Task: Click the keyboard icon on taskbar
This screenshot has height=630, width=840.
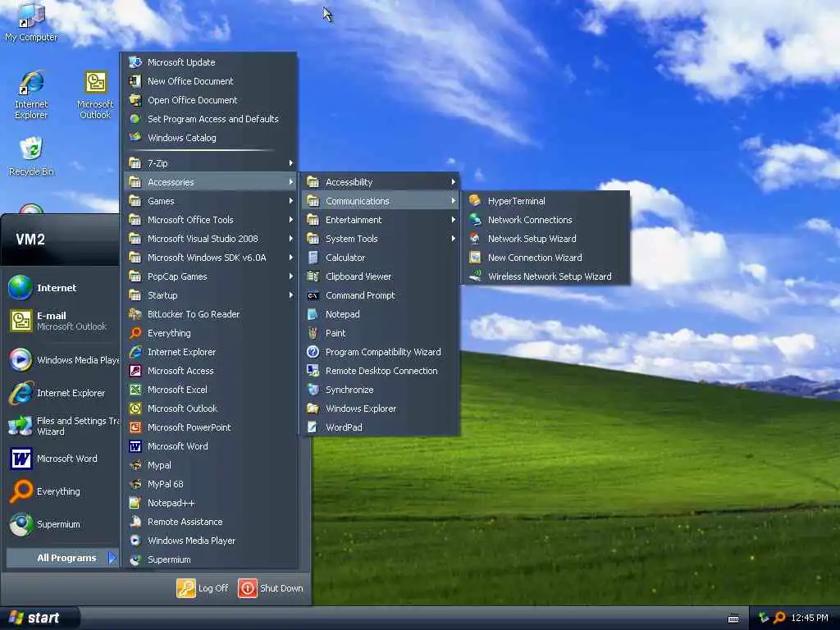Action: pos(733,619)
